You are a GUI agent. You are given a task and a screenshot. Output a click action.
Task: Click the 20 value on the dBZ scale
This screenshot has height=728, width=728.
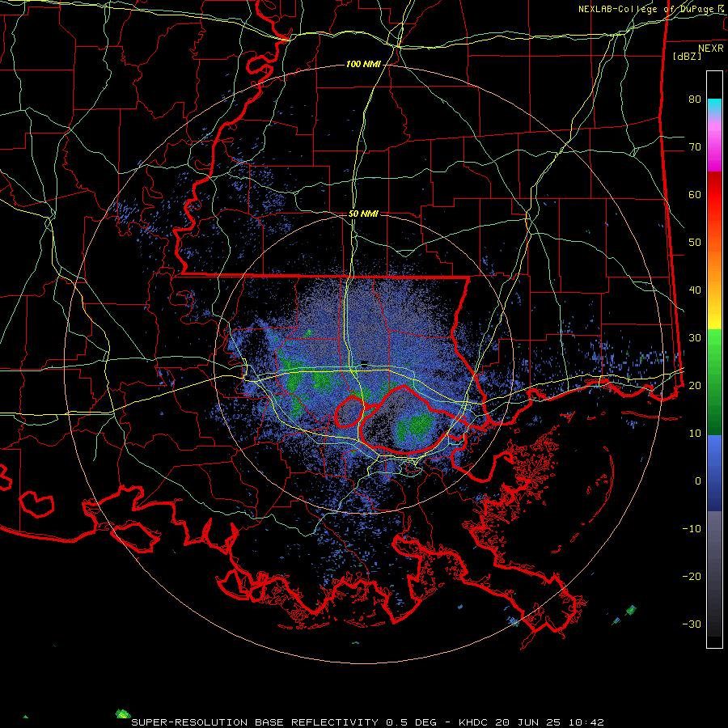(x=695, y=385)
